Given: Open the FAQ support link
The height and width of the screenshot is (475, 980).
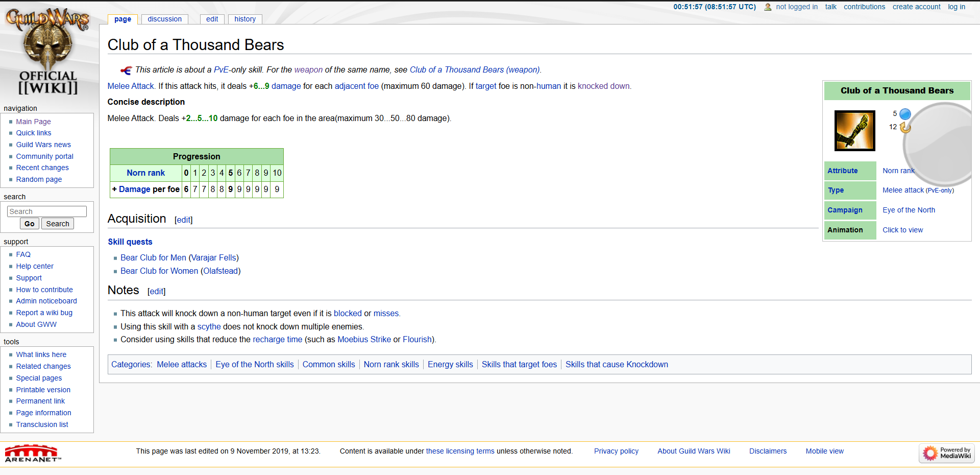Looking at the screenshot, I should point(23,254).
